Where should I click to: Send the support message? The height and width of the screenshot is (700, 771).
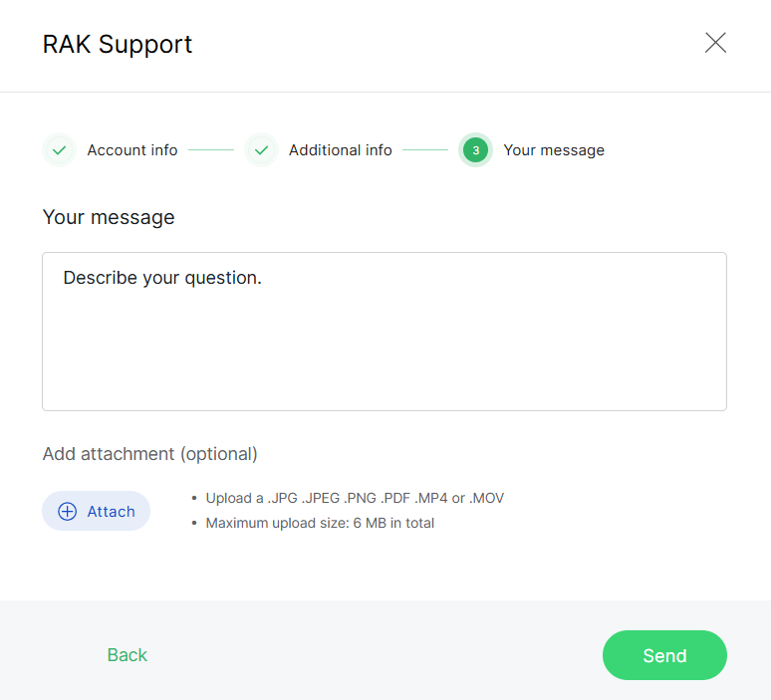pos(664,655)
